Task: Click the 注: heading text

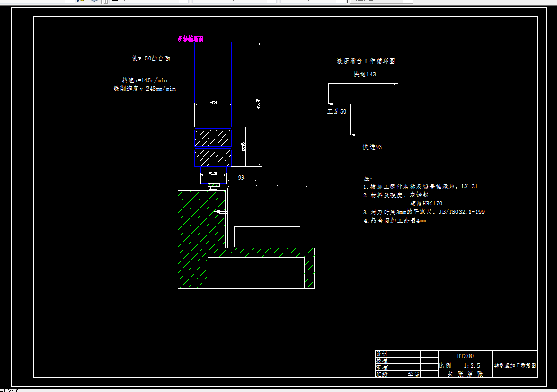Action: [x=368, y=178]
